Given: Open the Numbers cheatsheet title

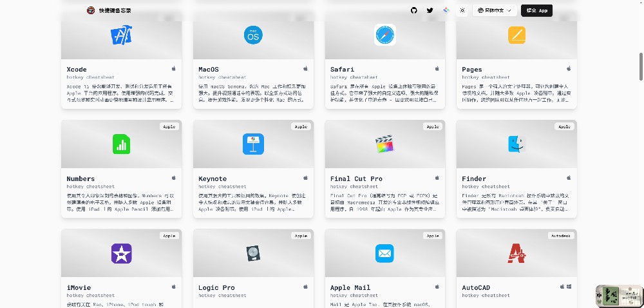Looking at the screenshot, I should tap(80, 178).
